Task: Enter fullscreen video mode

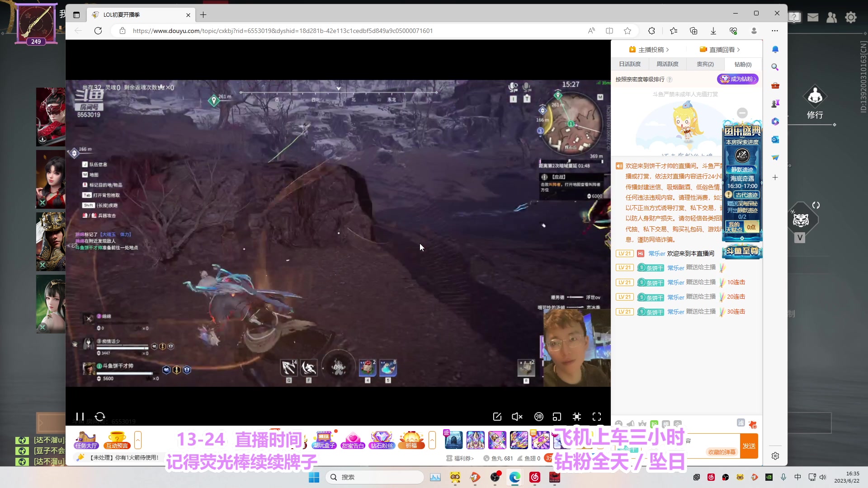Action: click(597, 417)
